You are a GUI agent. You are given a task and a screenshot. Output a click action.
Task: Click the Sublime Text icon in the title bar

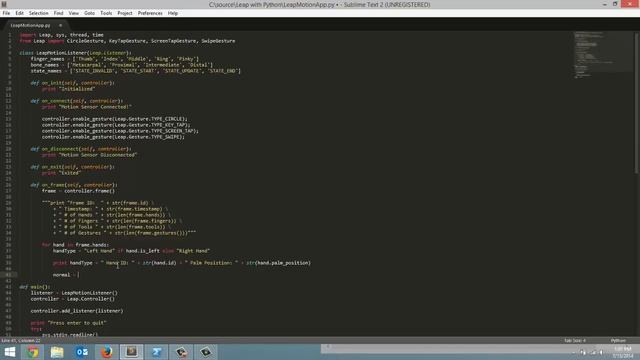[x=4, y=4]
